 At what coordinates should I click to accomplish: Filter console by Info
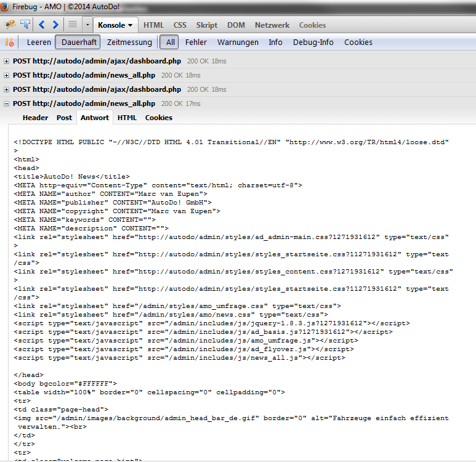point(275,43)
